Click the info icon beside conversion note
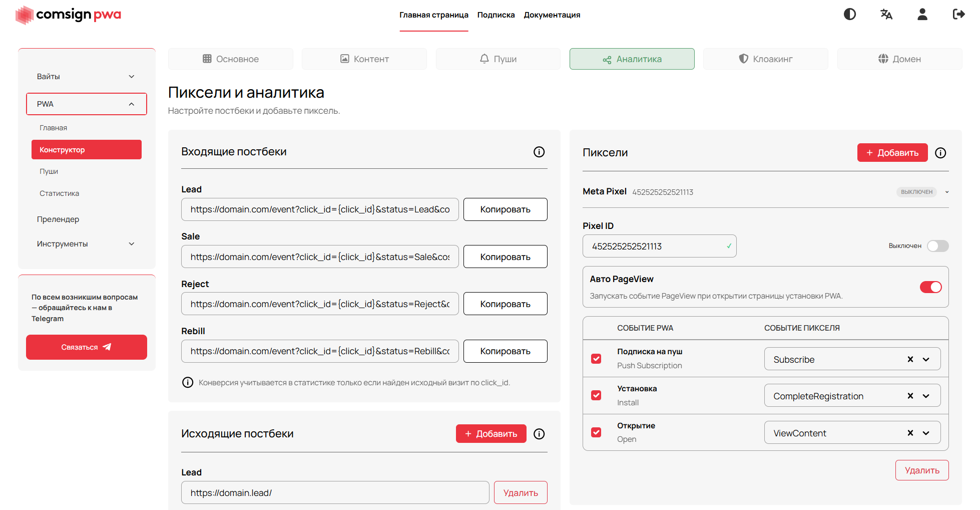Screen dimensions: 980x510 188,383
